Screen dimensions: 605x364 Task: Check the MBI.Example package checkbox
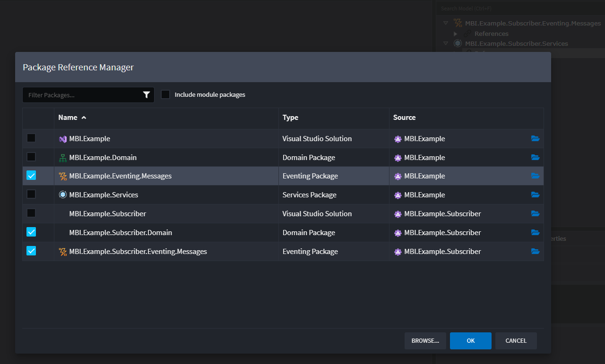point(31,138)
